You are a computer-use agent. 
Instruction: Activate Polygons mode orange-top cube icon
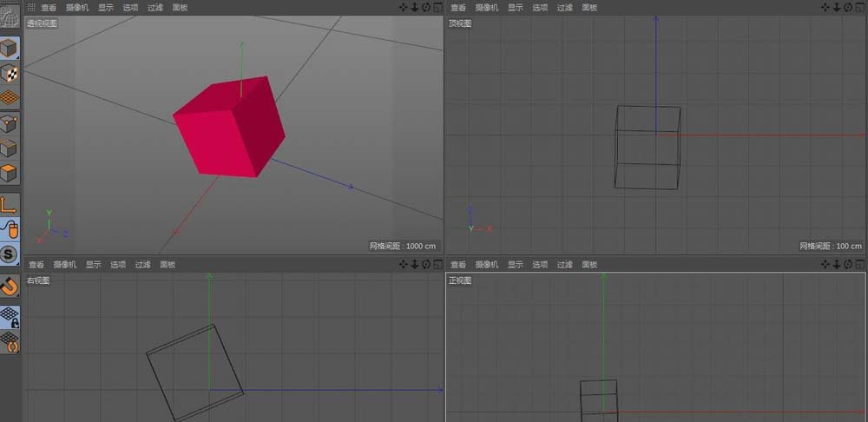tap(10, 172)
